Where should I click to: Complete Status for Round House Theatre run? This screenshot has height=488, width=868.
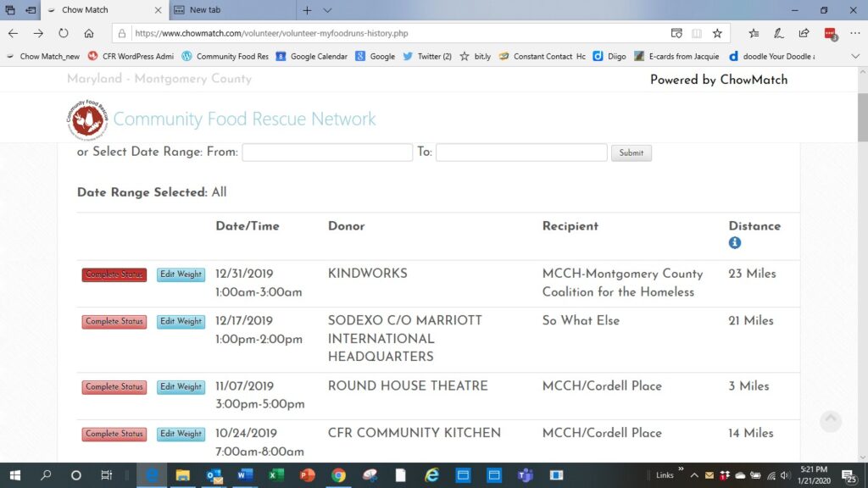pyautogui.click(x=114, y=386)
